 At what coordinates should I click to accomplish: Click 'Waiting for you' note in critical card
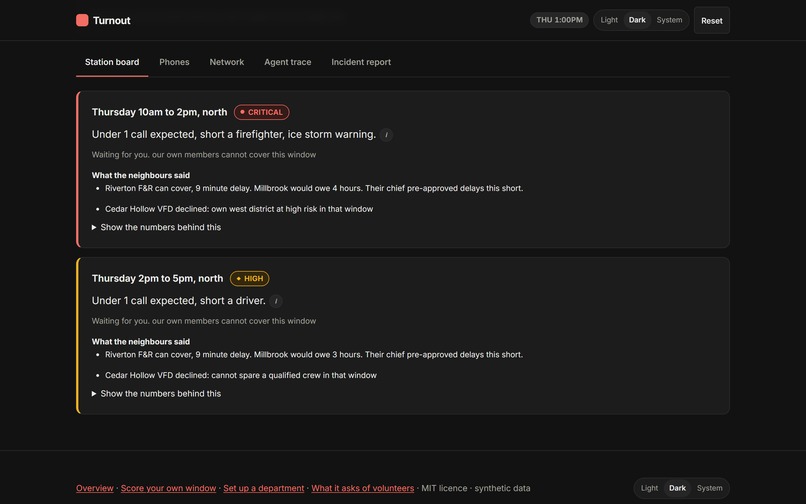click(204, 155)
